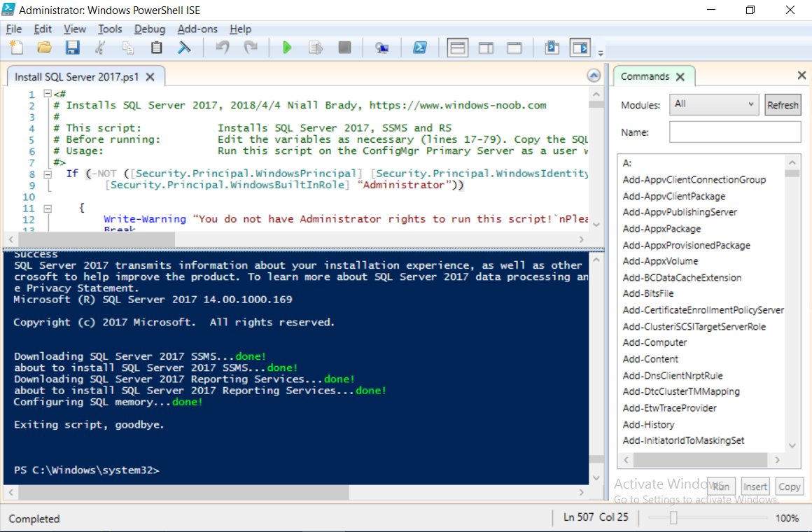The image size is (812, 532).
Task: Show script pane maximized layout icon
Action: coord(514,48)
